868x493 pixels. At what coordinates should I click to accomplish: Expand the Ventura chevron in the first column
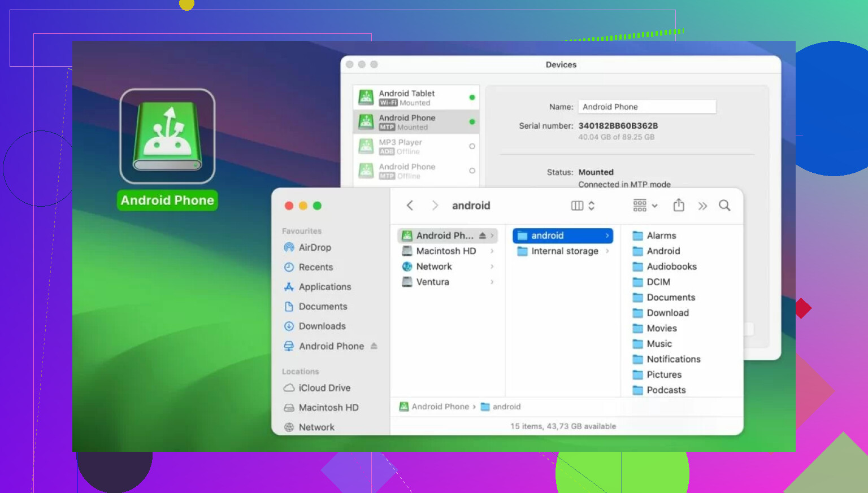coord(492,282)
